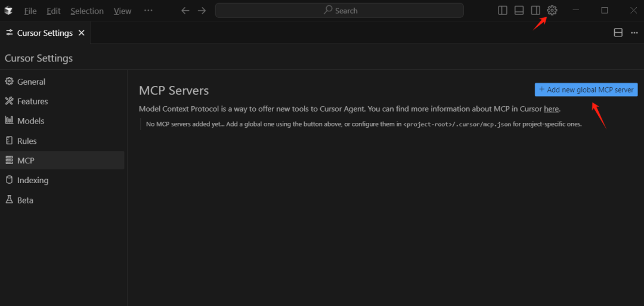Go back with the left arrow
This screenshot has height=306, width=644.
coord(185,11)
